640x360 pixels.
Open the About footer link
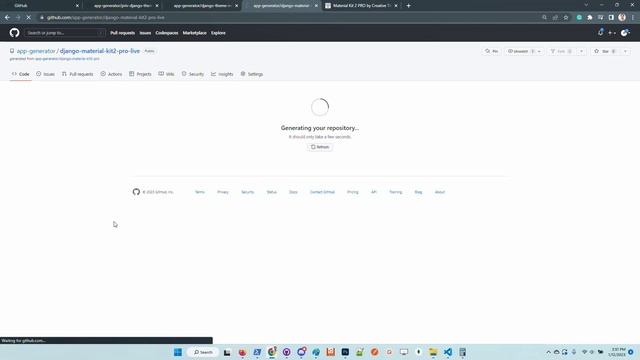click(x=440, y=192)
